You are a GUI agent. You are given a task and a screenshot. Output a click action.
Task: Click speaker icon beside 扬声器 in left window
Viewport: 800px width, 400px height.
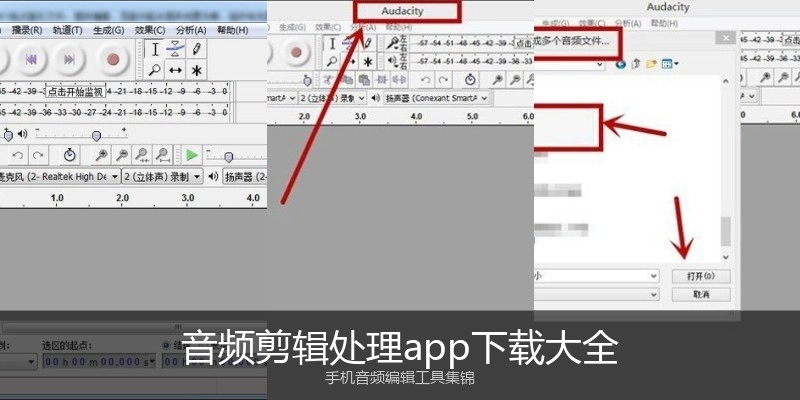pyautogui.click(x=213, y=177)
